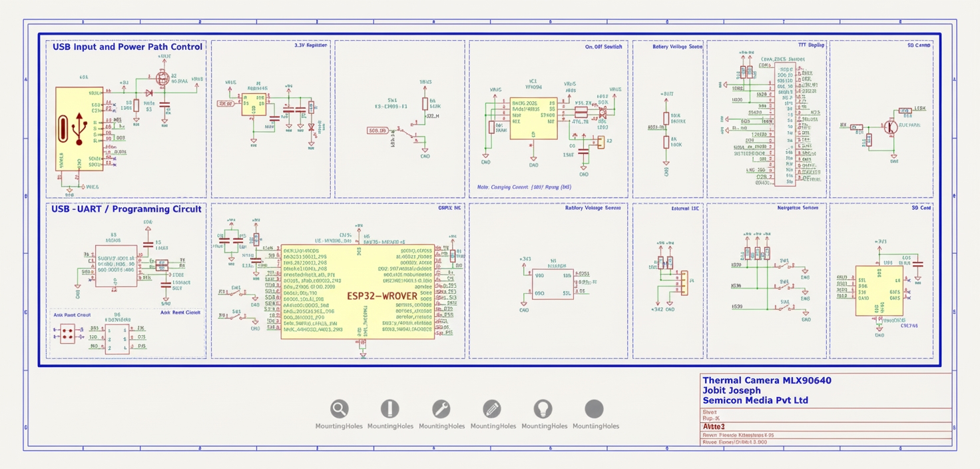Click the "USB Input and Power Path Control" heading

(x=128, y=47)
